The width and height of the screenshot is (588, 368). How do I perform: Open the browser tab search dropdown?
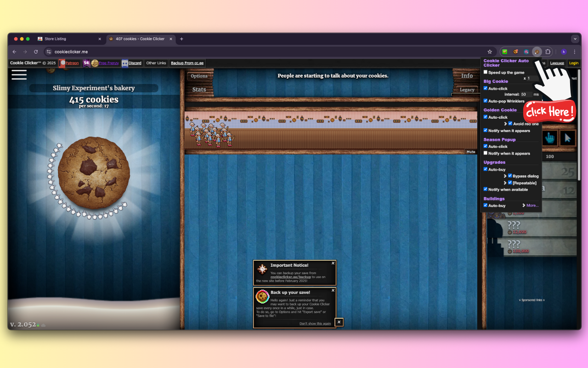click(x=575, y=39)
